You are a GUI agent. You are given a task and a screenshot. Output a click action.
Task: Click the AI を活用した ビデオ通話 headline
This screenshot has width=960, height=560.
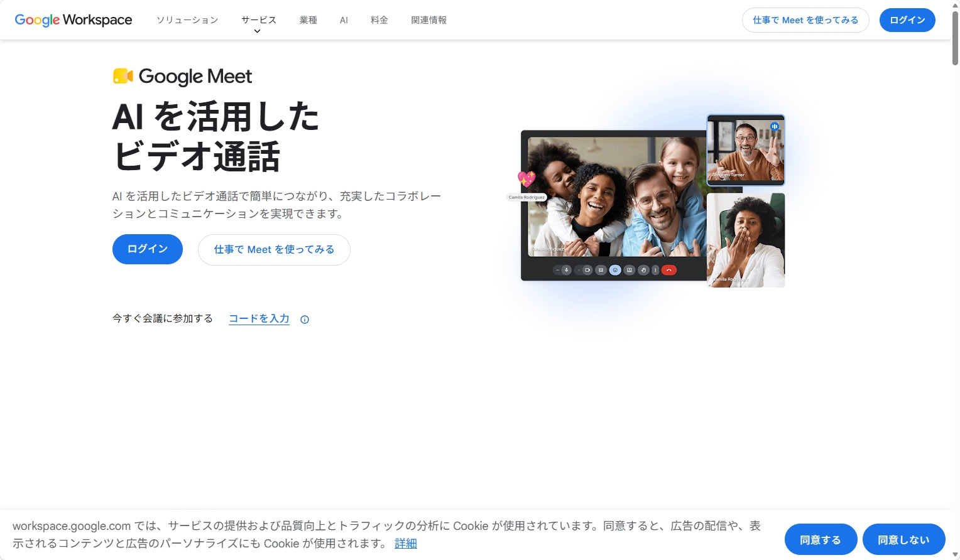click(216, 136)
